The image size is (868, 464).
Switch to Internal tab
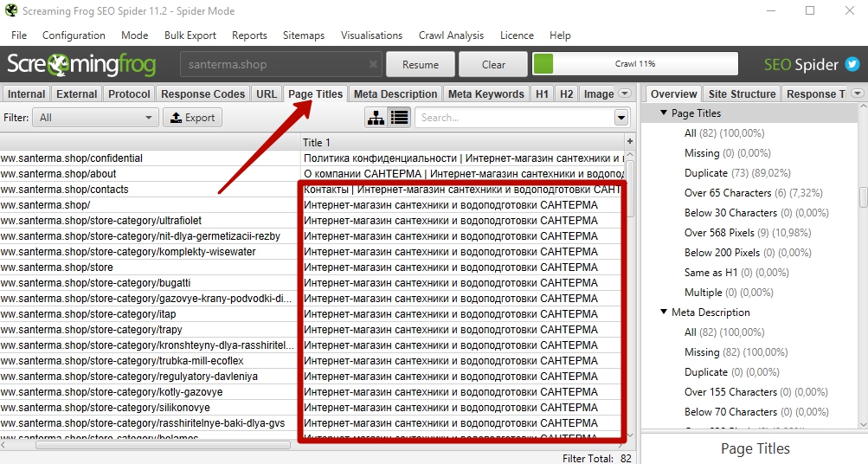[26, 94]
